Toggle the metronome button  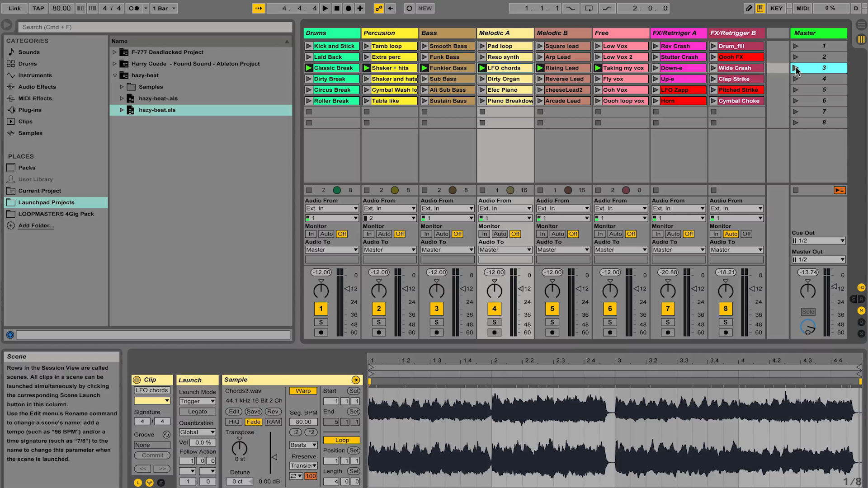pos(134,8)
